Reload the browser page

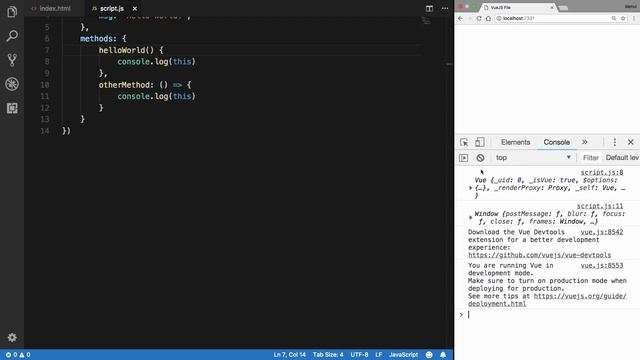pos(479,18)
